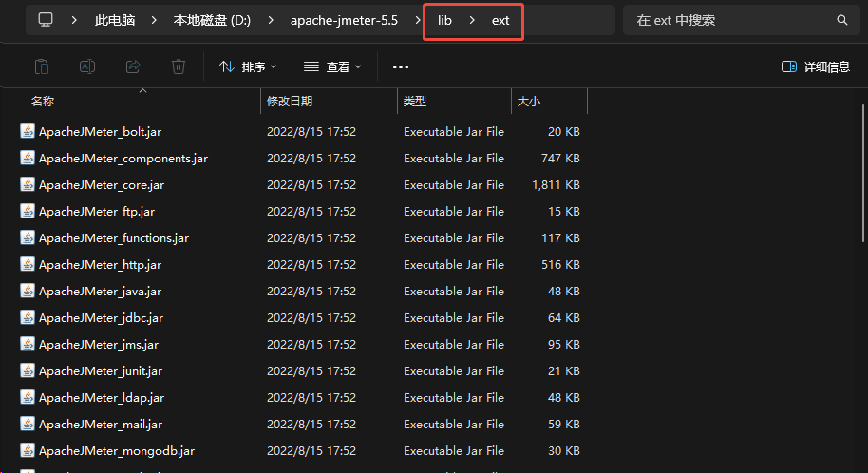Click jar icon of ApacheJMeter_mail.jar
The width and height of the screenshot is (868, 473).
tap(28, 424)
